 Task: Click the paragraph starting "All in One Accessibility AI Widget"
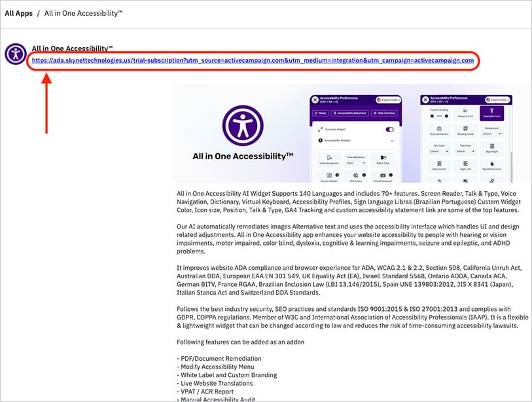click(349, 202)
